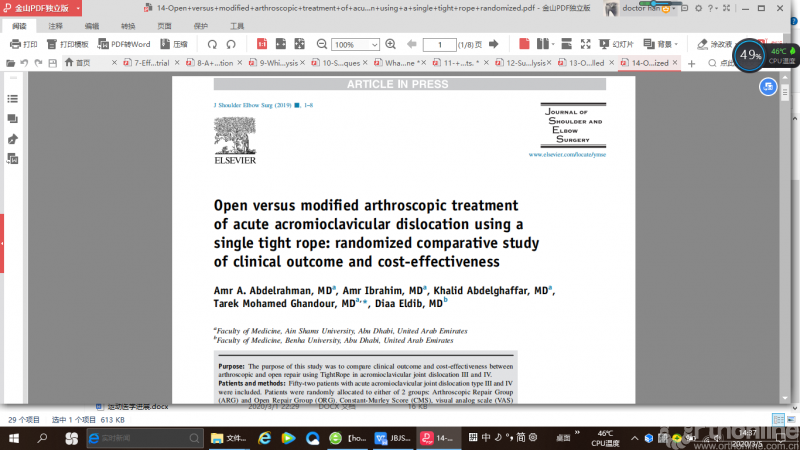Viewport: 800px width, 450px height.
Task: Switch to the 注释 ribbon tab
Action: pos(56,26)
